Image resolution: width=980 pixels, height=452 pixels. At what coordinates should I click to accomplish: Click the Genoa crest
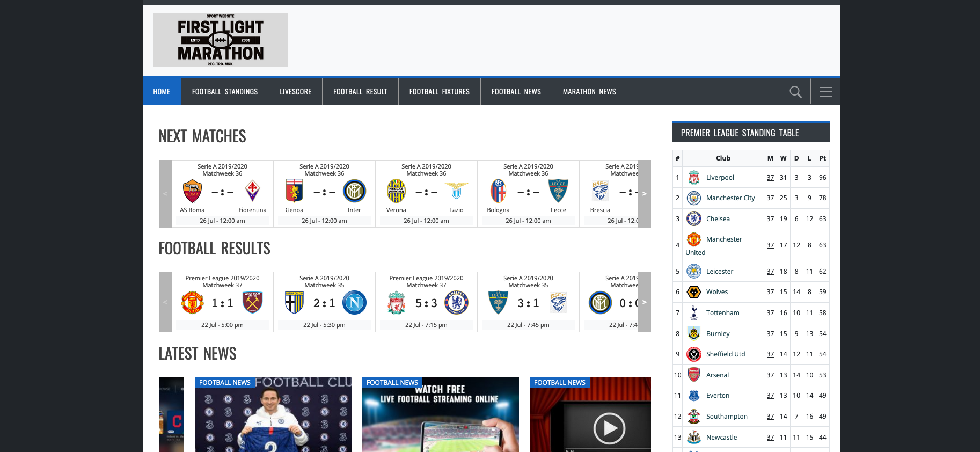tap(294, 191)
